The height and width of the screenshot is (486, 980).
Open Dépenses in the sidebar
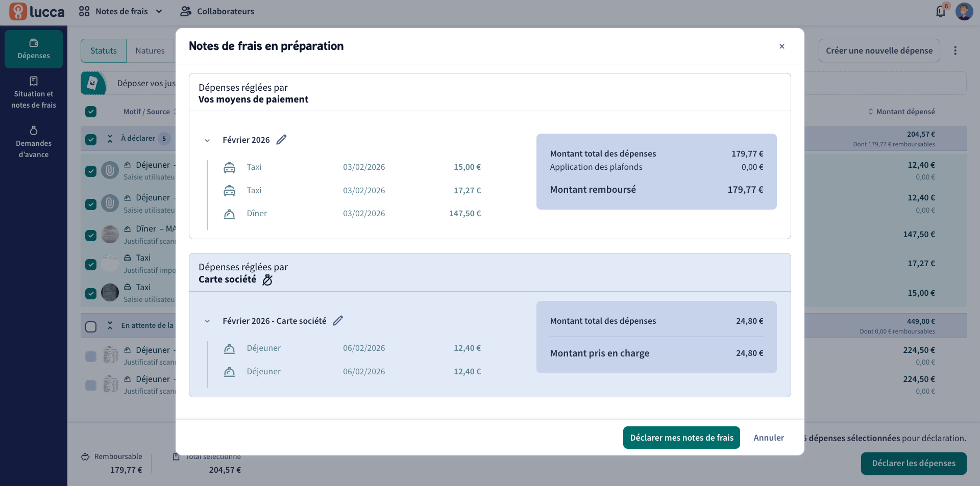tap(34, 49)
